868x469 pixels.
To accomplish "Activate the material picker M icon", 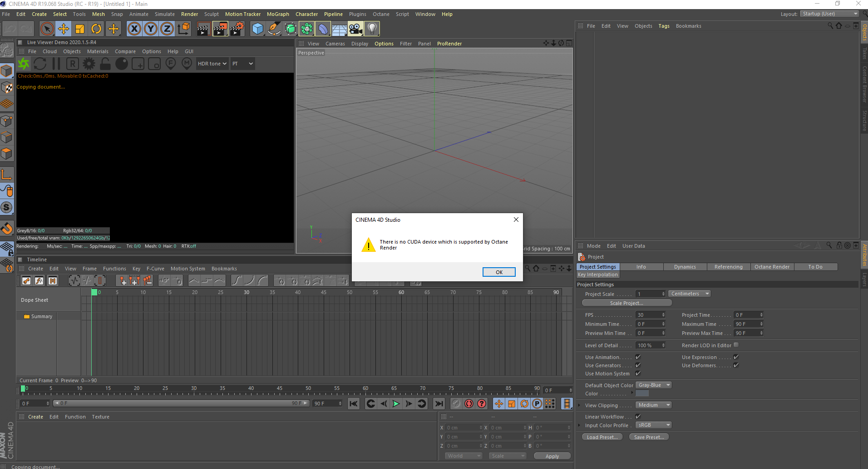I will [187, 64].
